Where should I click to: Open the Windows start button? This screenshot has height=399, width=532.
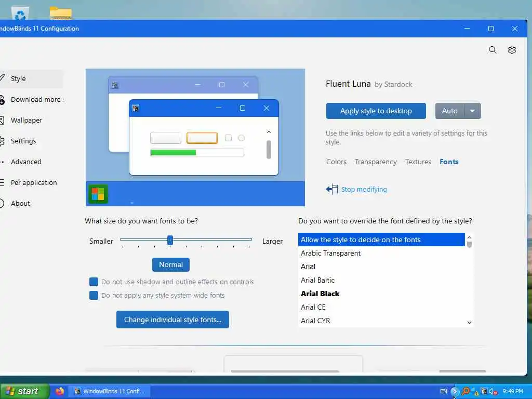(x=24, y=391)
